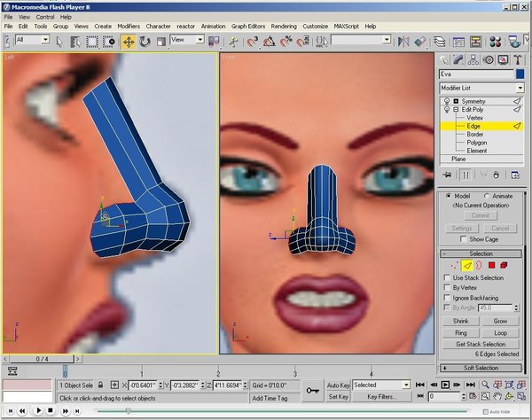Expand the Soft Selection rollout
The image size is (532, 420).
[x=479, y=368]
